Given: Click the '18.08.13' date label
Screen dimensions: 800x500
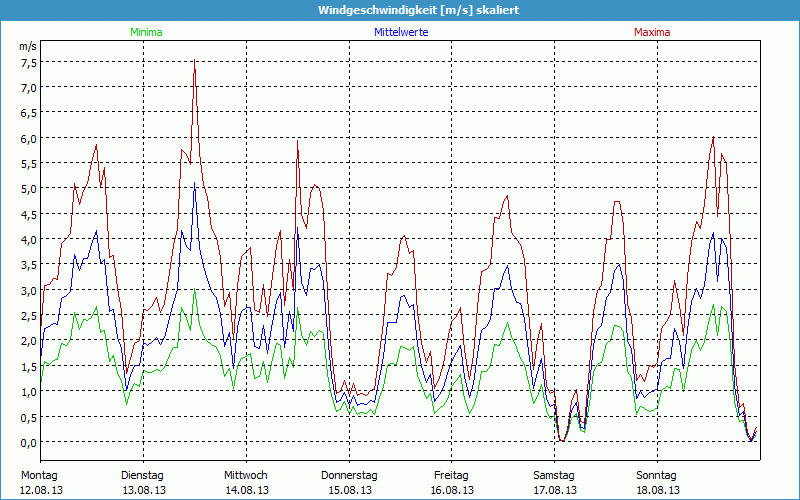Looking at the screenshot, I should click(x=658, y=490).
